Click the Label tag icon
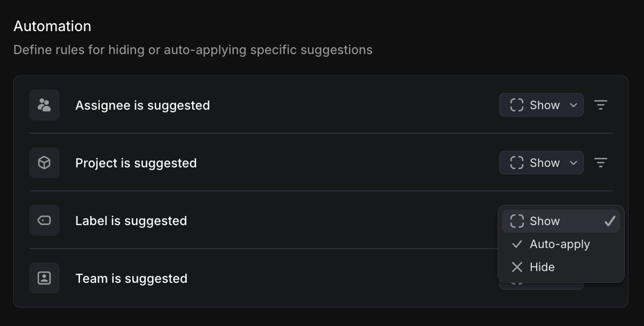 pyautogui.click(x=44, y=220)
